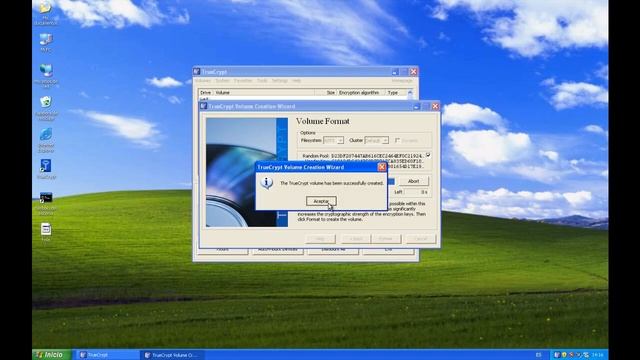
Task: Click the Abort button in Volume Format
Action: (x=413, y=181)
